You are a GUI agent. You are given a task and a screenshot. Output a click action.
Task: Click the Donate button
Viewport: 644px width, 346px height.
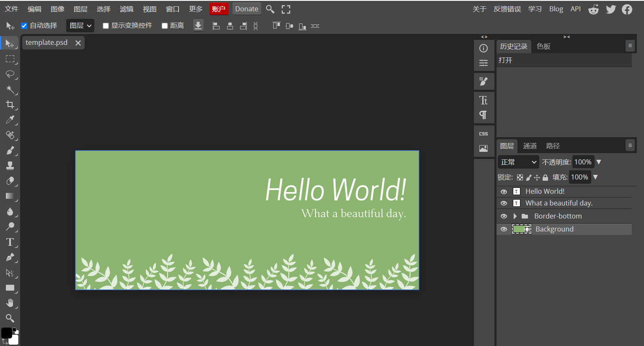point(246,9)
